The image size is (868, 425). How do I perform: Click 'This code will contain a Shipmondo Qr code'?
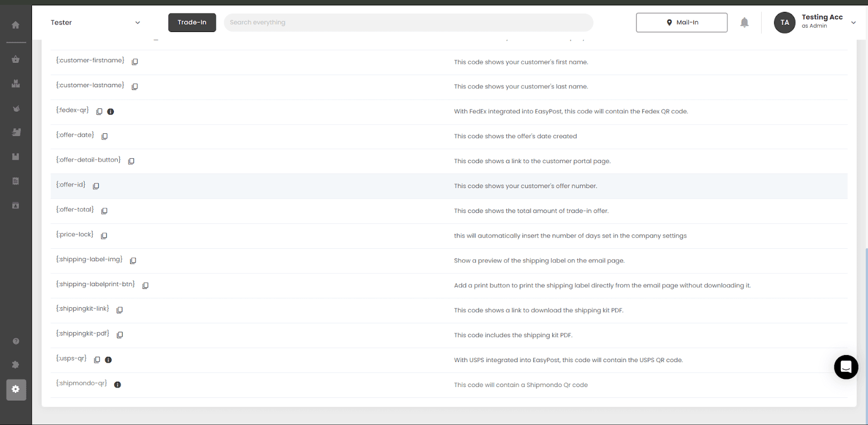tap(521, 385)
